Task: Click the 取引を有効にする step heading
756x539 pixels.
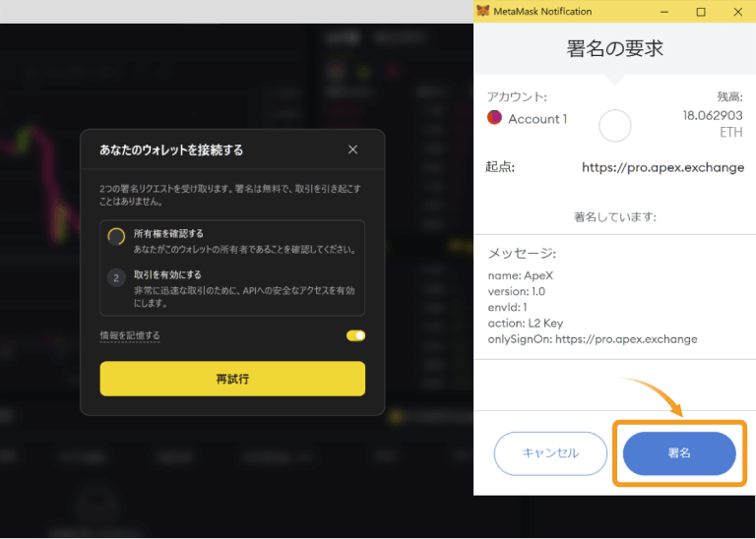Action: pos(167,275)
